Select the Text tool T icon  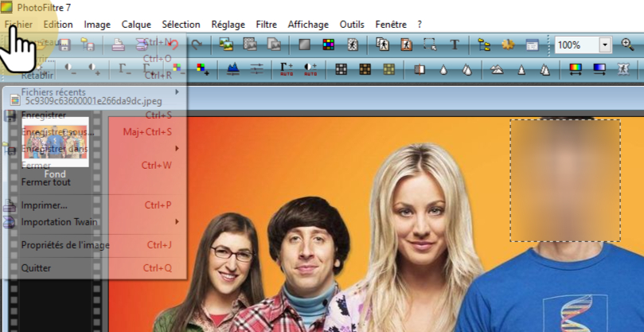click(455, 45)
